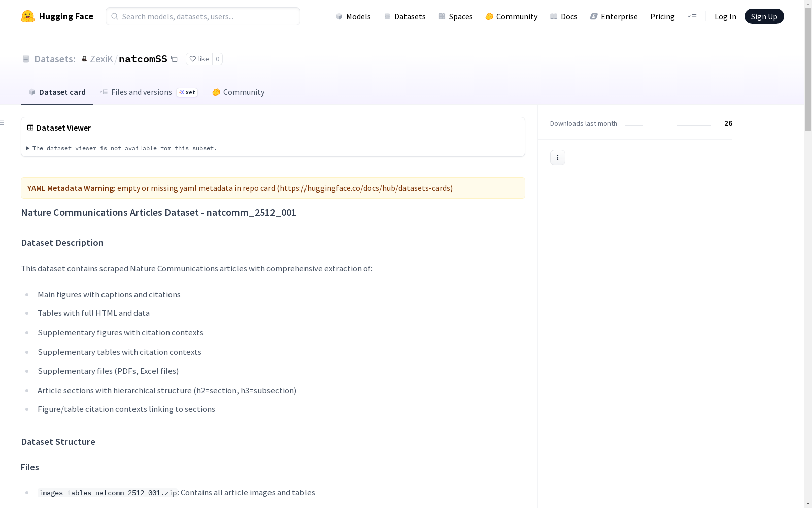This screenshot has height=508, width=812.
Task: Click the Datasets: breadcrumb label
Action: 54,59
